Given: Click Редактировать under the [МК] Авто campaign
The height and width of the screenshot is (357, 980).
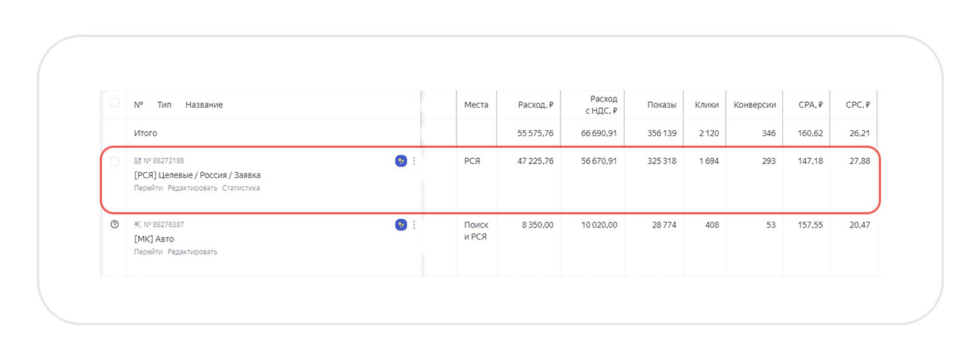Looking at the screenshot, I should tap(192, 251).
